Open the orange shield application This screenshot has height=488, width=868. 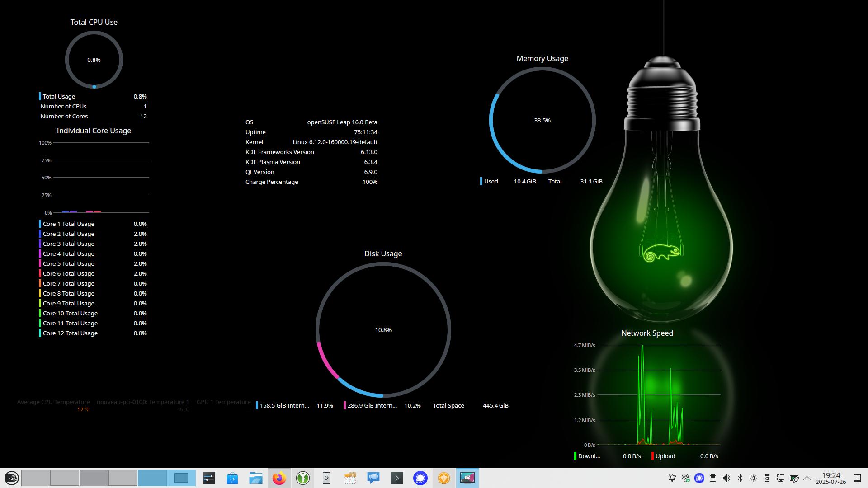point(444,478)
